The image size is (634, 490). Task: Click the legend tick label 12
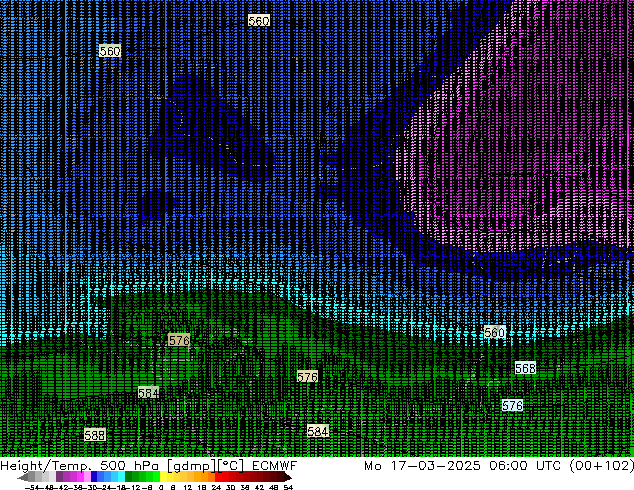188,487
